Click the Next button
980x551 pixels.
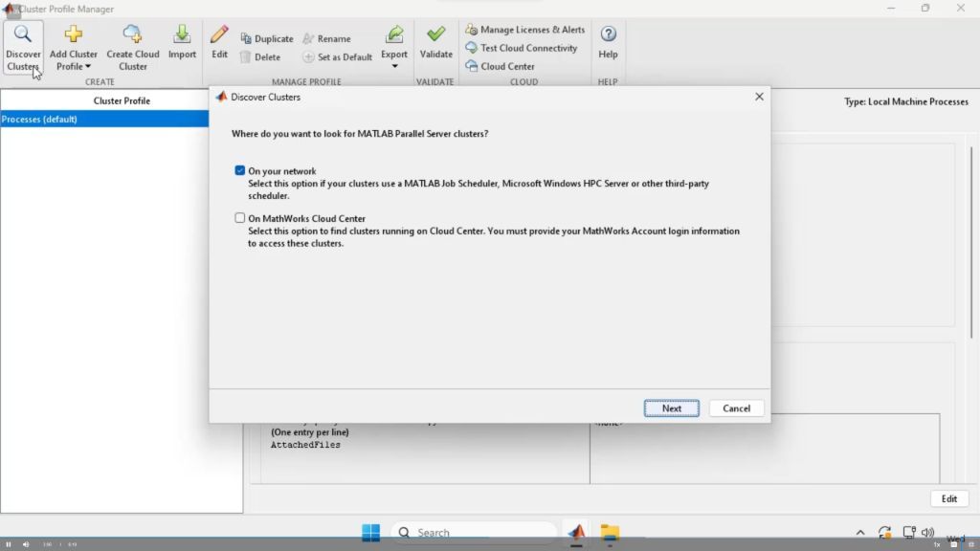tap(671, 408)
